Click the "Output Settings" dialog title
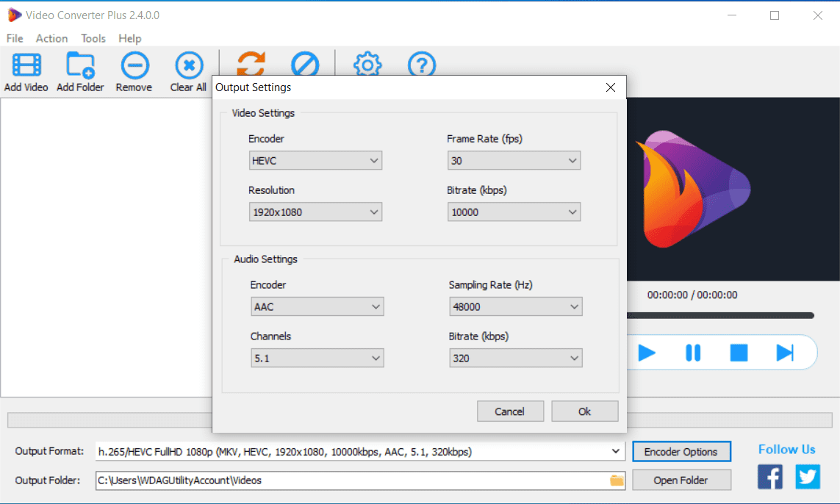This screenshot has width=840, height=504. tap(254, 87)
